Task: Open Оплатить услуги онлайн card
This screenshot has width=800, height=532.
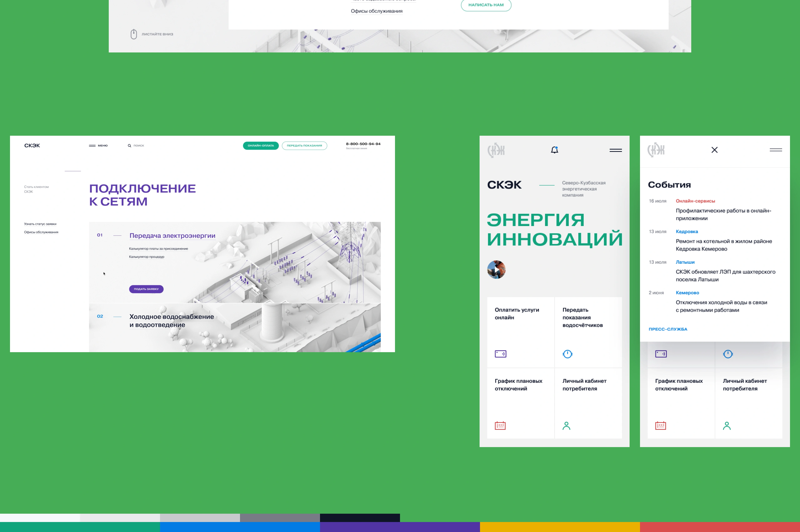Action: [x=521, y=332]
